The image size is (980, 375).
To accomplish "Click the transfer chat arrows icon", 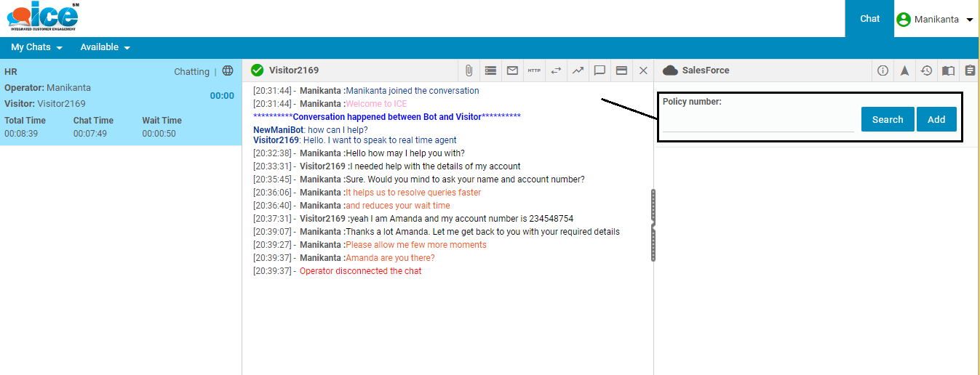I will tap(556, 70).
